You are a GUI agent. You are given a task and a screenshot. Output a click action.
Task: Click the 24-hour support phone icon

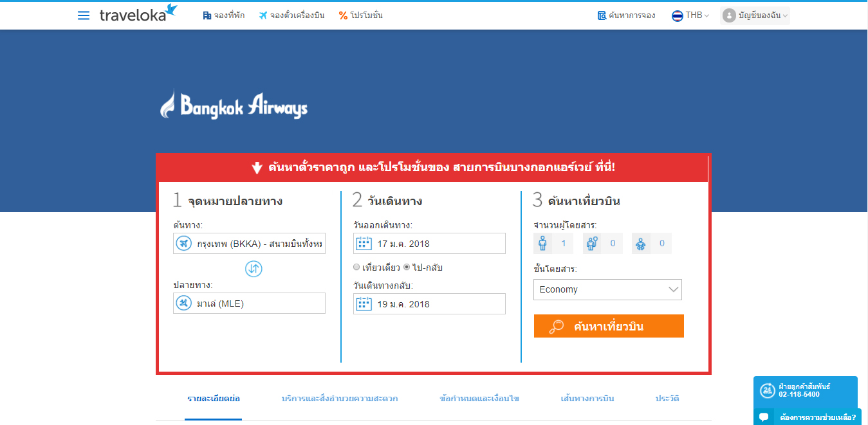(x=768, y=390)
